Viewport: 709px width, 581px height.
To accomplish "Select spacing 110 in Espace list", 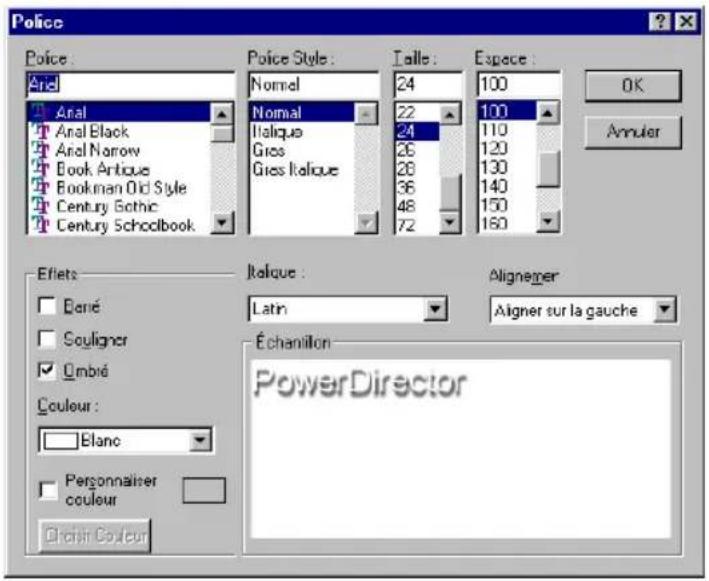I will [507, 130].
